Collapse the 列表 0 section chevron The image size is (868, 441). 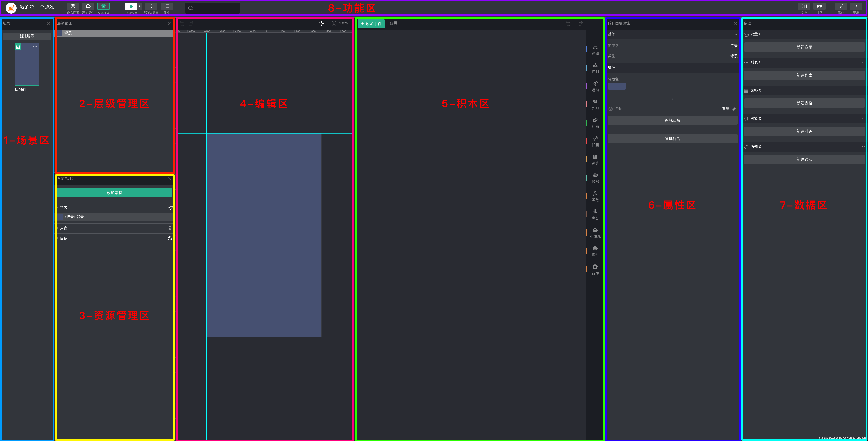[x=863, y=63]
